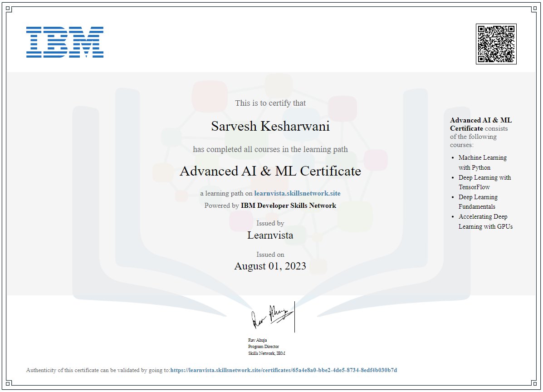Click the IBM logo
The width and height of the screenshot is (543, 392).
(65, 42)
